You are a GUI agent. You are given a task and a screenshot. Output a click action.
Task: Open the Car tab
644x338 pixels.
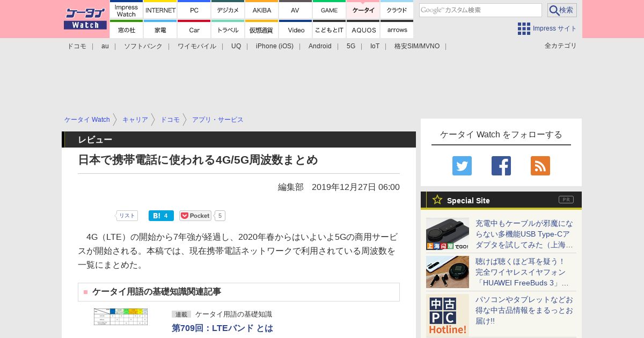pyautogui.click(x=194, y=30)
